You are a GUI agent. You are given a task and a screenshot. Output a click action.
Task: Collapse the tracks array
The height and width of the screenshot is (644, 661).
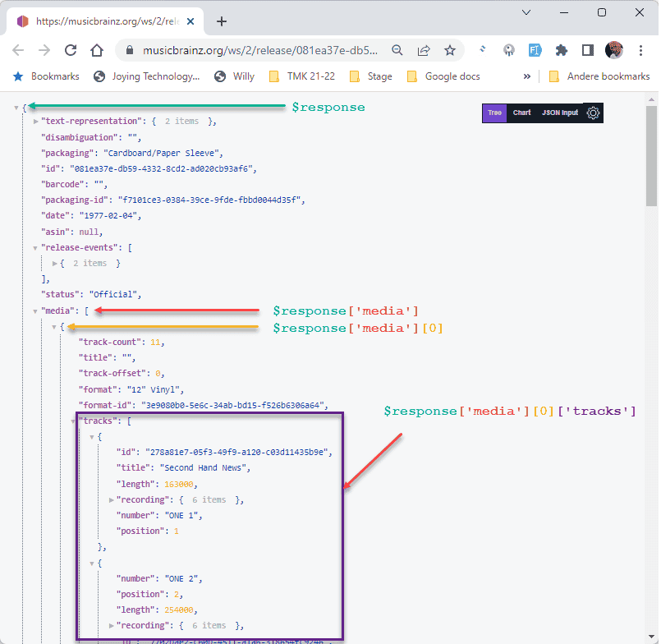tap(73, 421)
